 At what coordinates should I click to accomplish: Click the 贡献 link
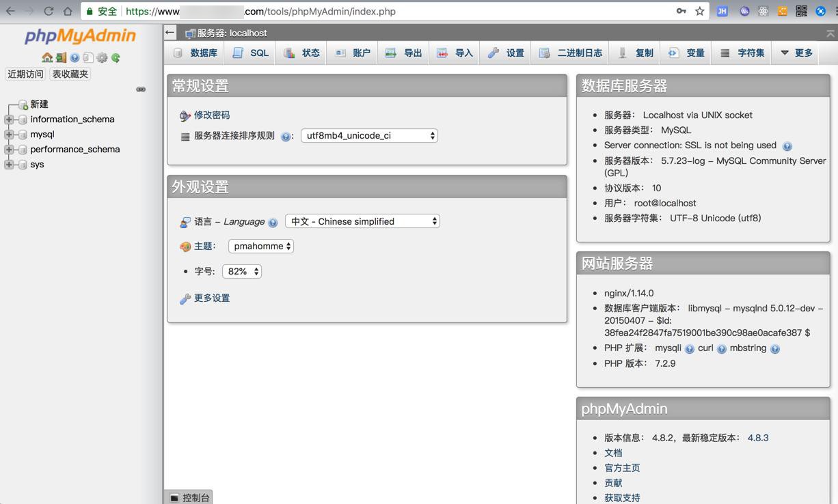[613, 483]
